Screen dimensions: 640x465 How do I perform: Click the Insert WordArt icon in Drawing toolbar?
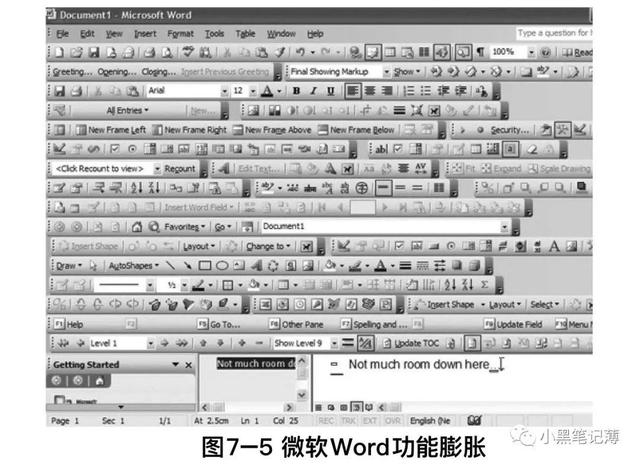point(256,266)
